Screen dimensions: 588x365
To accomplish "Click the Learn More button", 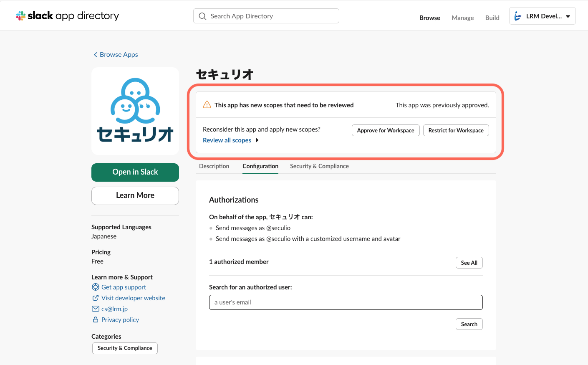I will pyautogui.click(x=135, y=196).
